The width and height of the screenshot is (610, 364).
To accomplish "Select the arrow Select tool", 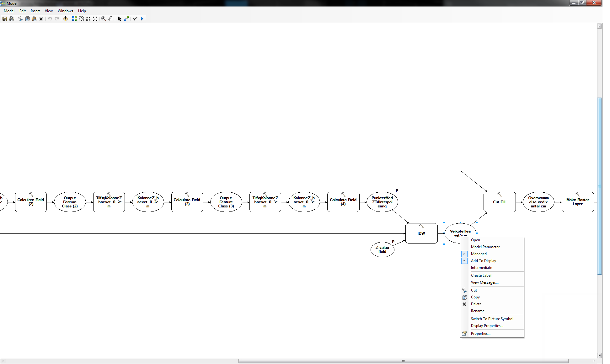I will click(x=120, y=19).
